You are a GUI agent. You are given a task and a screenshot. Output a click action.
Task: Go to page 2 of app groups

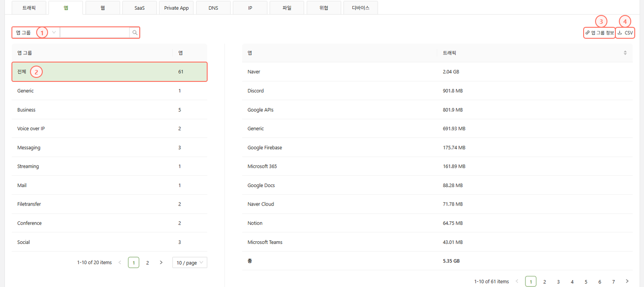point(147,263)
